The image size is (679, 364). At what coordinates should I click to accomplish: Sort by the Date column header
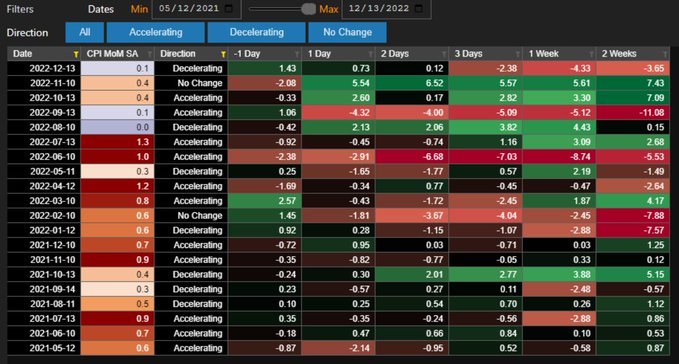pyautogui.click(x=23, y=54)
